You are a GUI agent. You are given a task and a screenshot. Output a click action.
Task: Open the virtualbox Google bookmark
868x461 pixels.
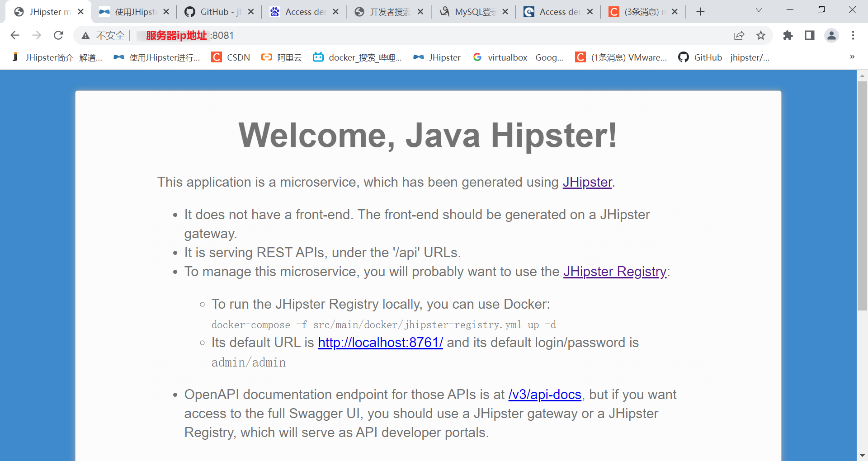pos(518,57)
